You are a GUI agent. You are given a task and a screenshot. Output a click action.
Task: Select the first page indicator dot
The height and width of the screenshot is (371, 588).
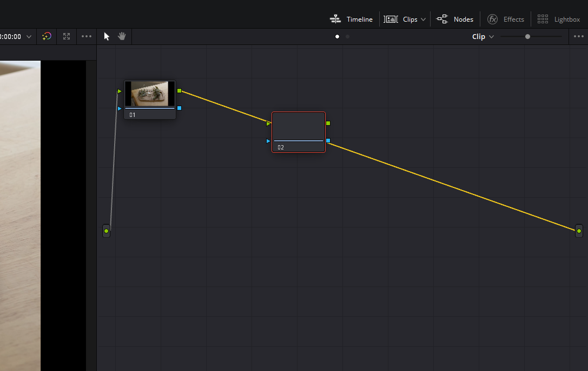tap(337, 36)
